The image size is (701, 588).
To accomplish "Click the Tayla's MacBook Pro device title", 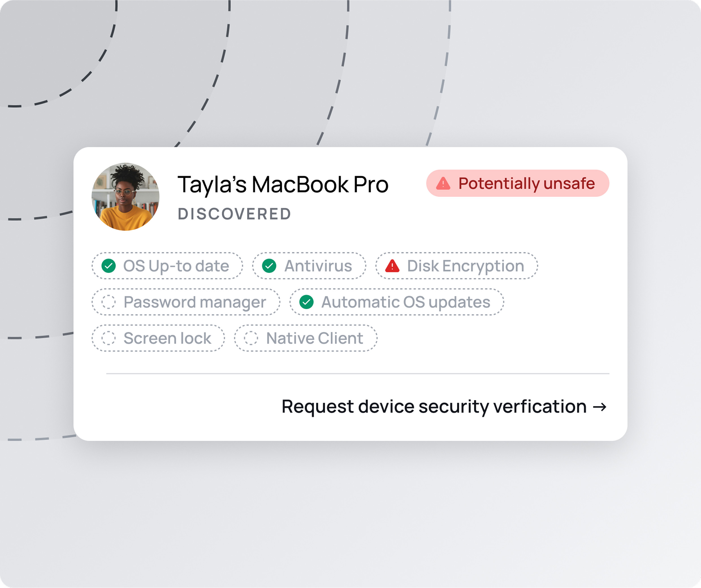I will [x=283, y=185].
